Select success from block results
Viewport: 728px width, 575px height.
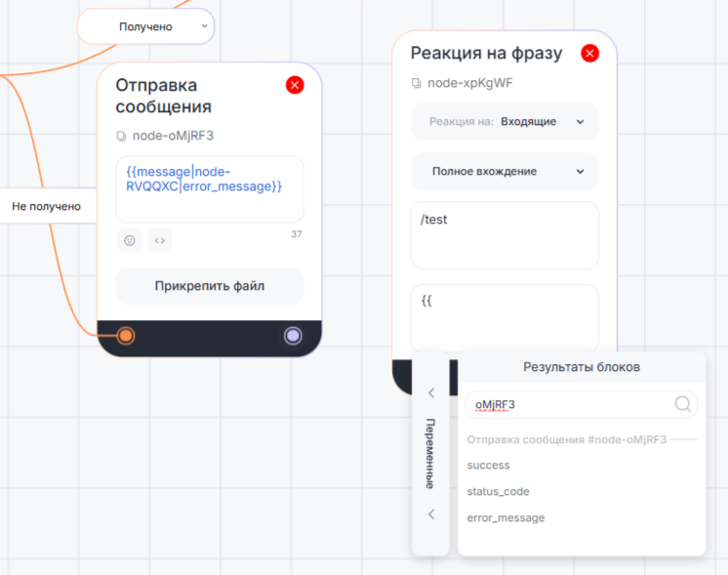[489, 466]
